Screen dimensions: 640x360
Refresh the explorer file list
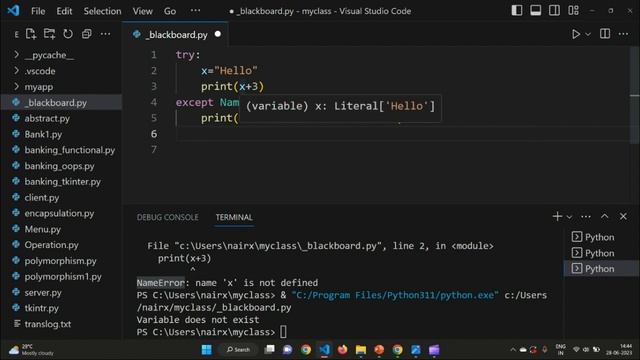tap(68, 34)
